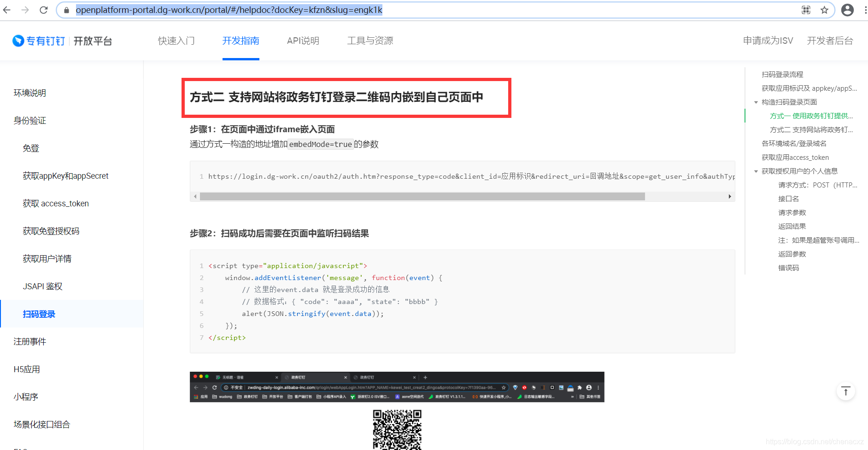868x450 pixels.
Task: Collapse the 构造扫码登录页面 outline section
Action: coord(756,102)
